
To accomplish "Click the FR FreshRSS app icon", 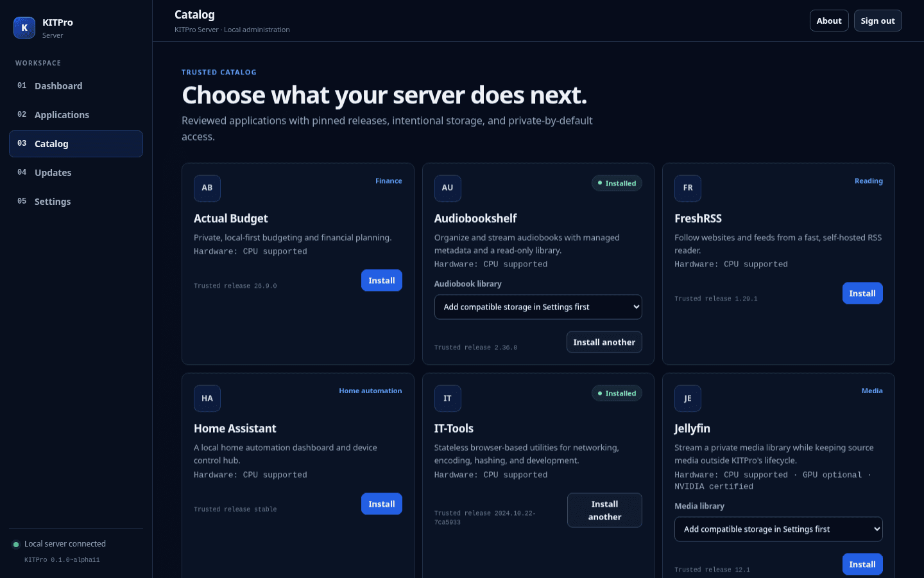I will tap(688, 188).
